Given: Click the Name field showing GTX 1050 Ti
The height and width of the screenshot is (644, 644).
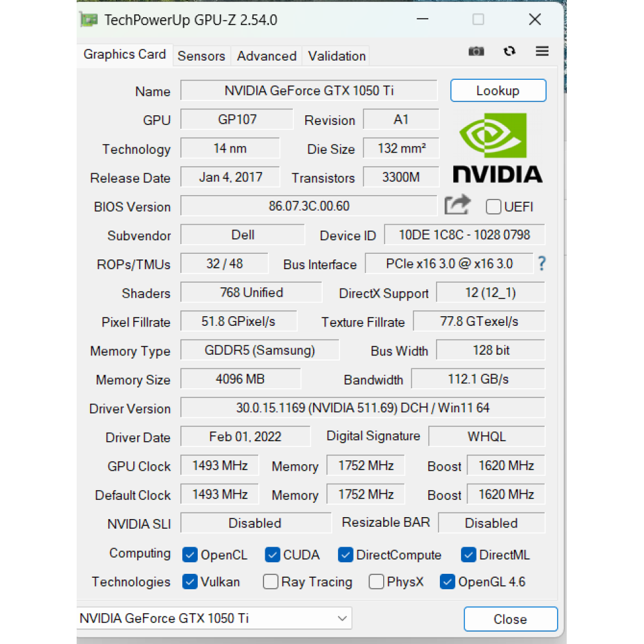Looking at the screenshot, I should click(309, 90).
